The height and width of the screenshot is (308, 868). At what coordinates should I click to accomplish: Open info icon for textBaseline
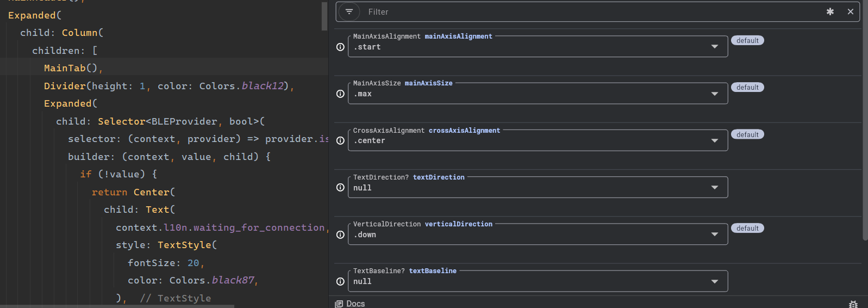point(340,281)
